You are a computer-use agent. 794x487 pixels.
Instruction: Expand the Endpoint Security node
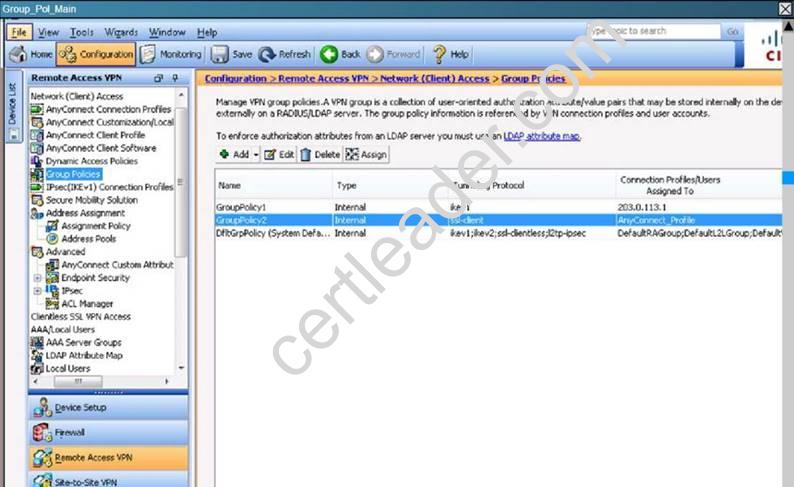coord(37,278)
